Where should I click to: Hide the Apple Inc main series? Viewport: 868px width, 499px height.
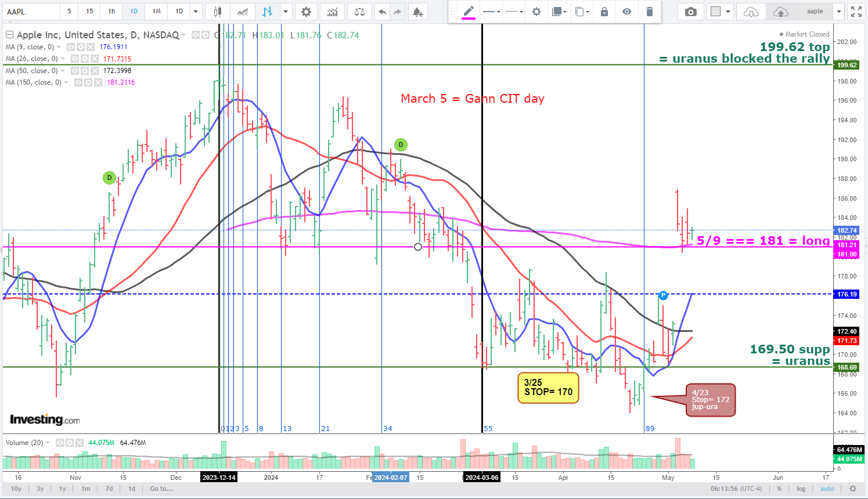[196, 35]
